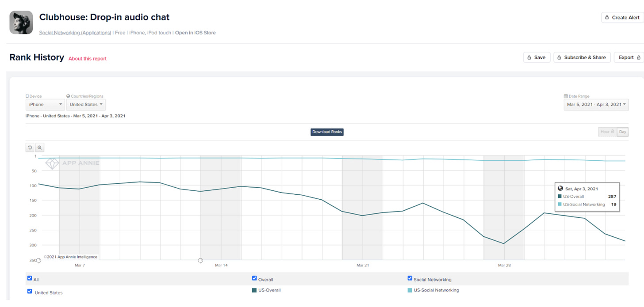This screenshot has height=307, width=644.
Task: Click the US-Social Networking value 19 in tooltip
Action: pyautogui.click(x=613, y=205)
